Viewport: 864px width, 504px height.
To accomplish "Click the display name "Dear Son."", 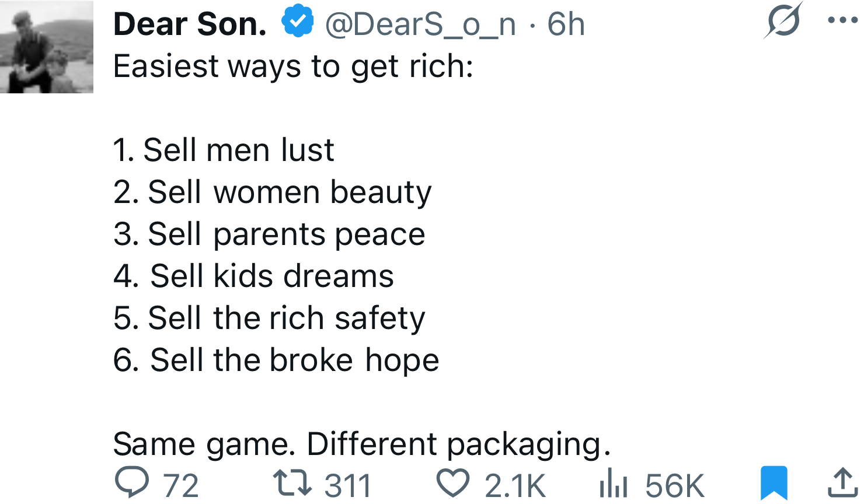I will coord(190,24).
